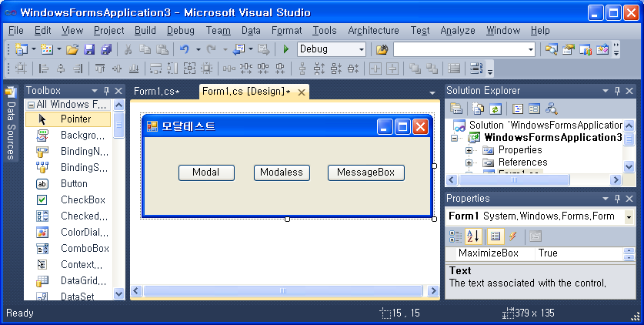This screenshot has height=325, width=644.
Task: Open the Form1 object selector dropdown in Properties
Action: point(629,216)
